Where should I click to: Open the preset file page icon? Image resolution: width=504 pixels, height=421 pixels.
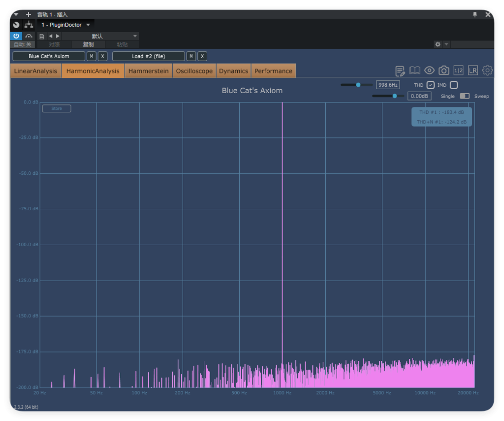coord(42,36)
